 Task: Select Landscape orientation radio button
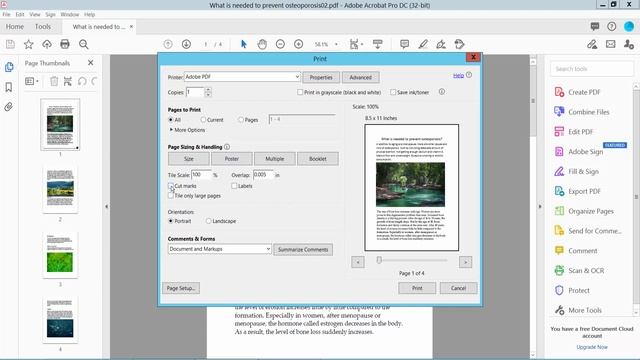(x=209, y=221)
